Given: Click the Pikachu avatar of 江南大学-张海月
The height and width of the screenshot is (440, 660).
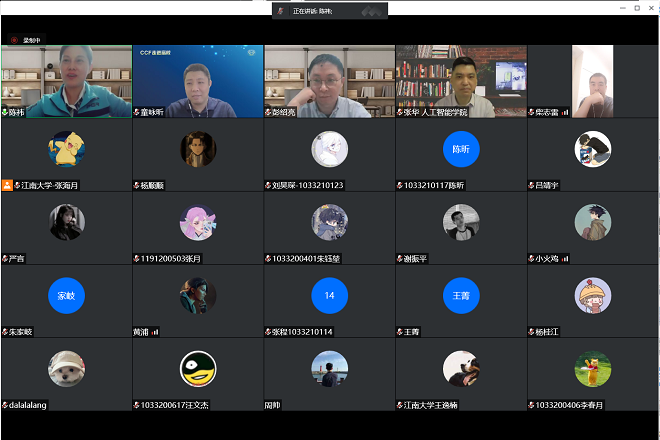Looking at the screenshot, I should tap(66, 149).
